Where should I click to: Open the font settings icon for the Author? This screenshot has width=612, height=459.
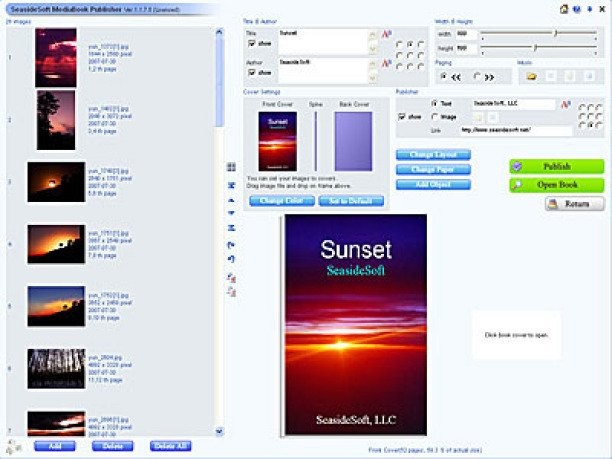point(386,63)
